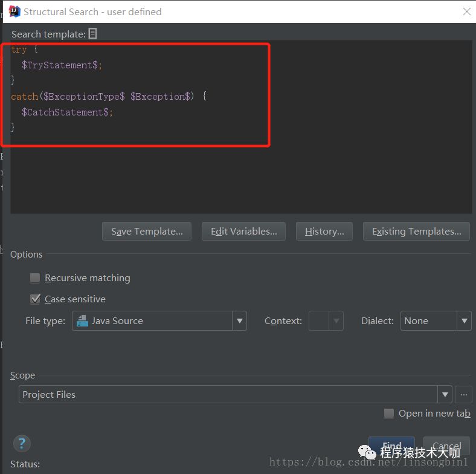Open search History
The image size is (476, 474).
pyautogui.click(x=324, y=231)
